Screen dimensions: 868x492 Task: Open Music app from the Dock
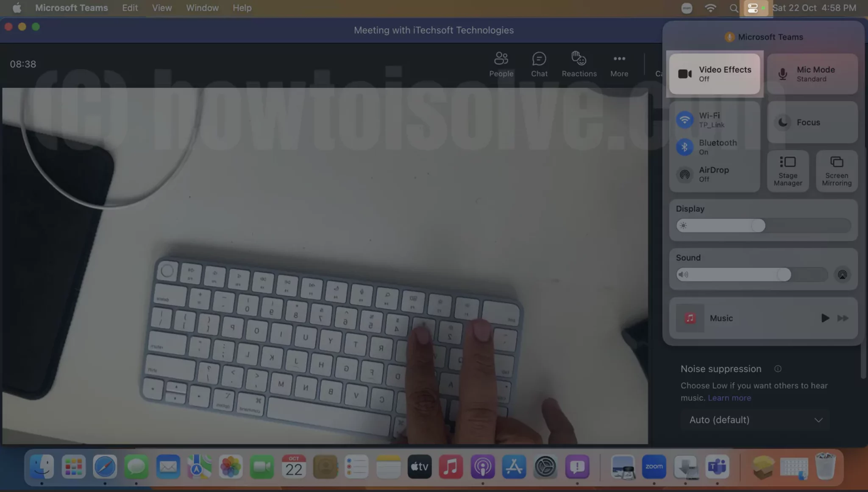pyautogui.click(x=451, y=467)
